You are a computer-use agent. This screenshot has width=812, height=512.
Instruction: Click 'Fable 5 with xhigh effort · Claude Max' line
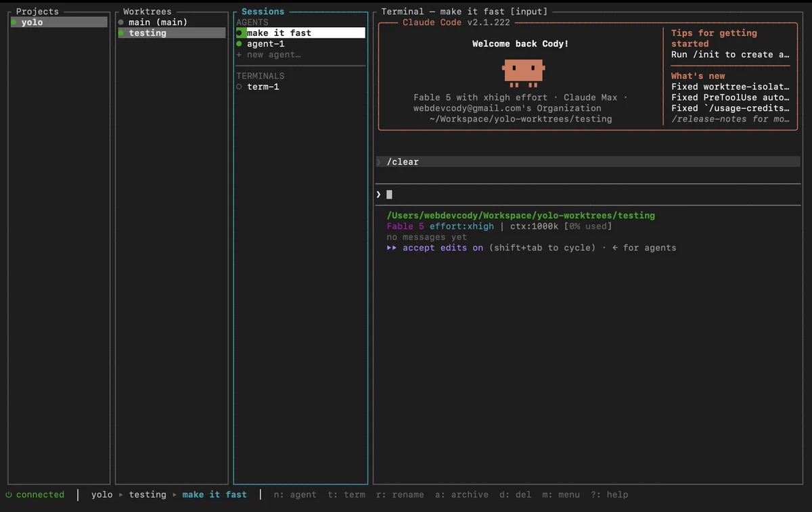[x=520, y=97]
